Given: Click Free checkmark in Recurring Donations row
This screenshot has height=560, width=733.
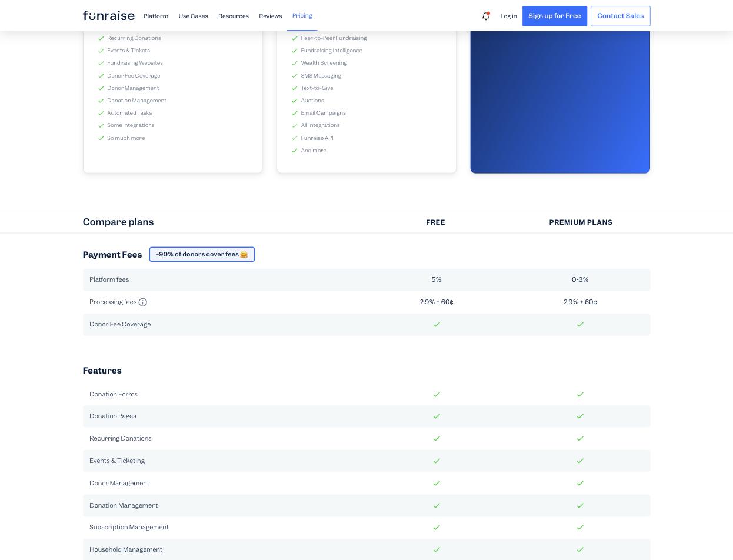Looking at the screenshot, I should coord(437,438).
